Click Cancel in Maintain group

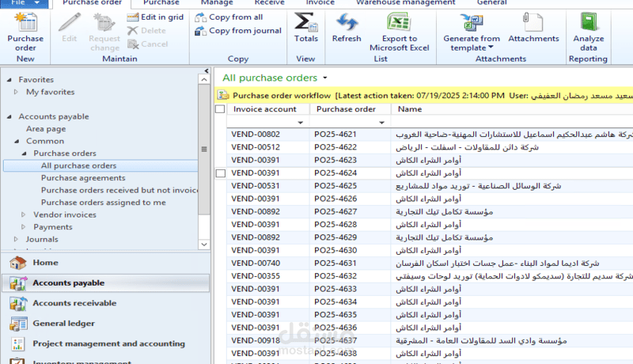point(147,44)
